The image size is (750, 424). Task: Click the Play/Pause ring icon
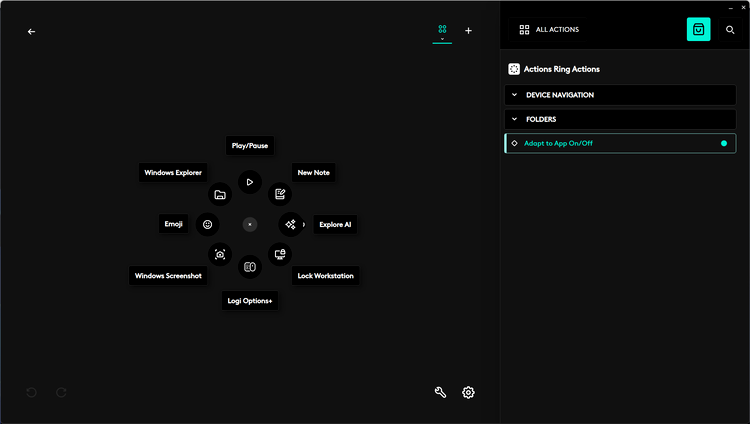(x=250, y=182)
